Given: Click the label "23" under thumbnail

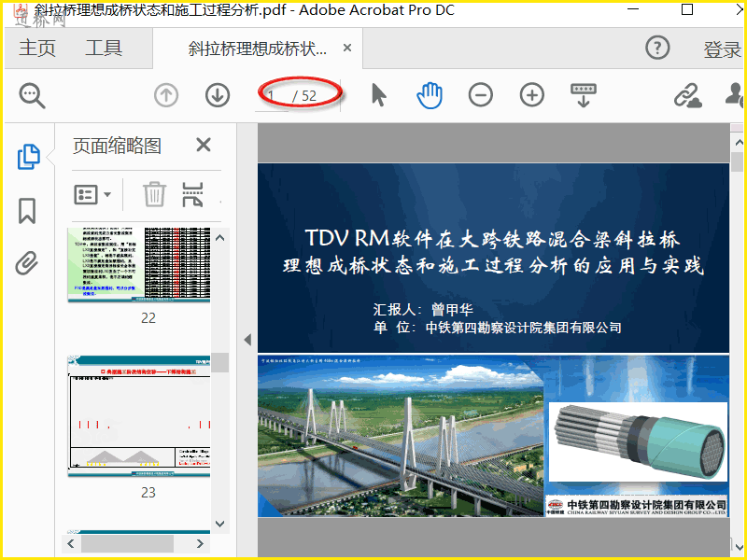Looking at the screenshot, I should coord(148,492).
